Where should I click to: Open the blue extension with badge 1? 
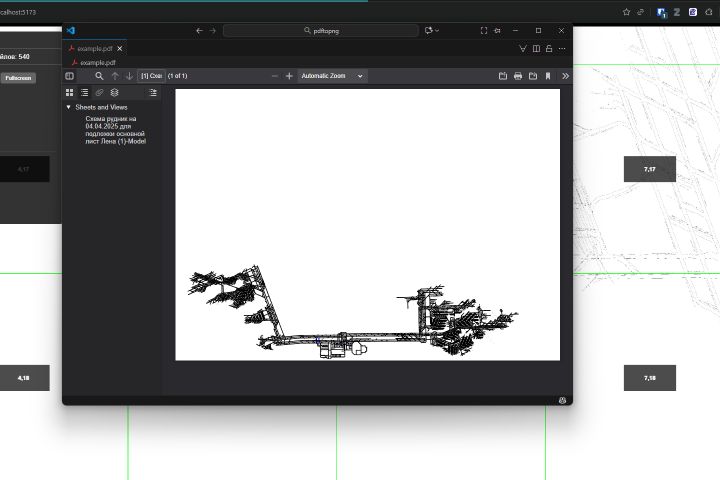tap(662, 13)
